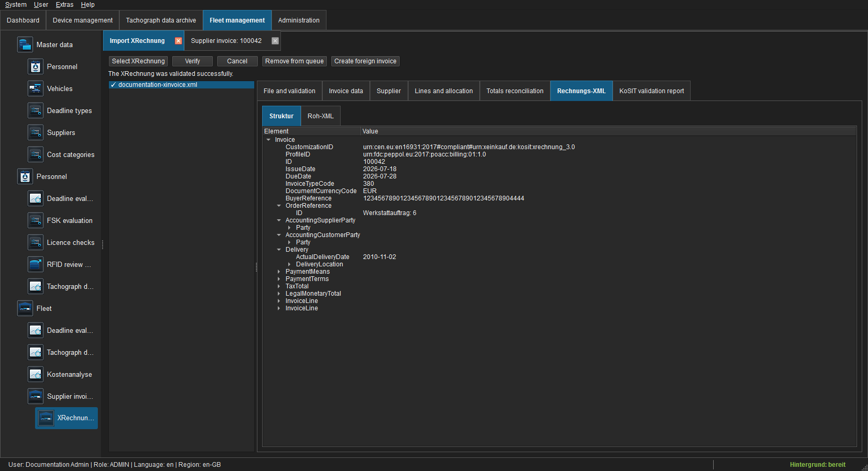Open Fleet Deadline evaluation chart icon
Image resolution: width=868 pixels, height=471 pixels.
(x=36, y=330)
